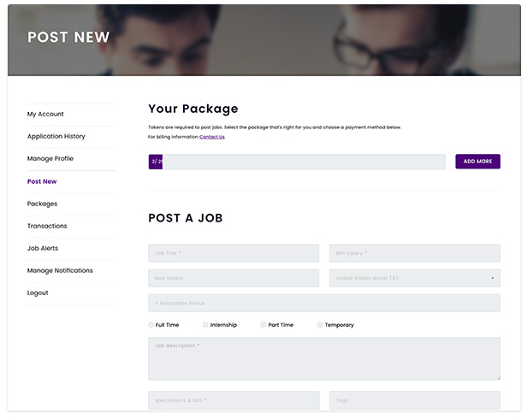Choose the Part Time radio button

[x=263, y=325]
